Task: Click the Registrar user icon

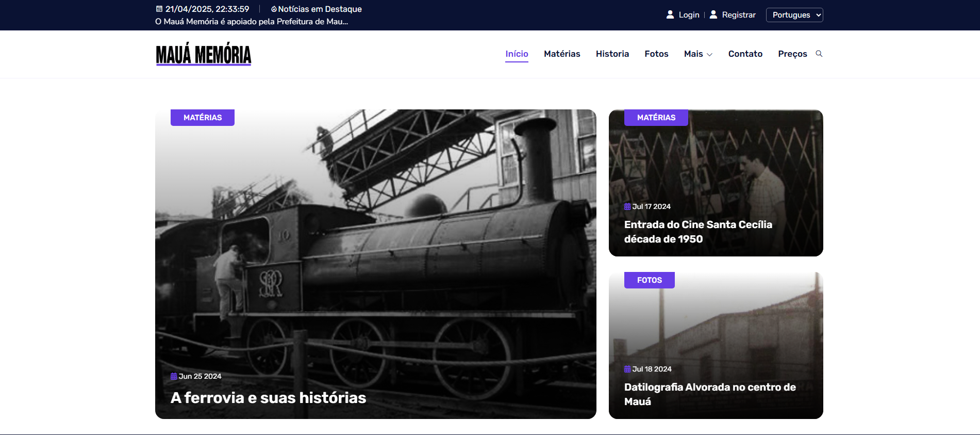Action: 713,14
